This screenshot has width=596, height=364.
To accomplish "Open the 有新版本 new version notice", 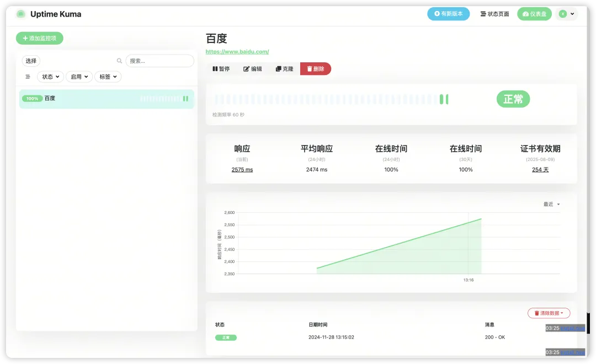I will 448,14.
